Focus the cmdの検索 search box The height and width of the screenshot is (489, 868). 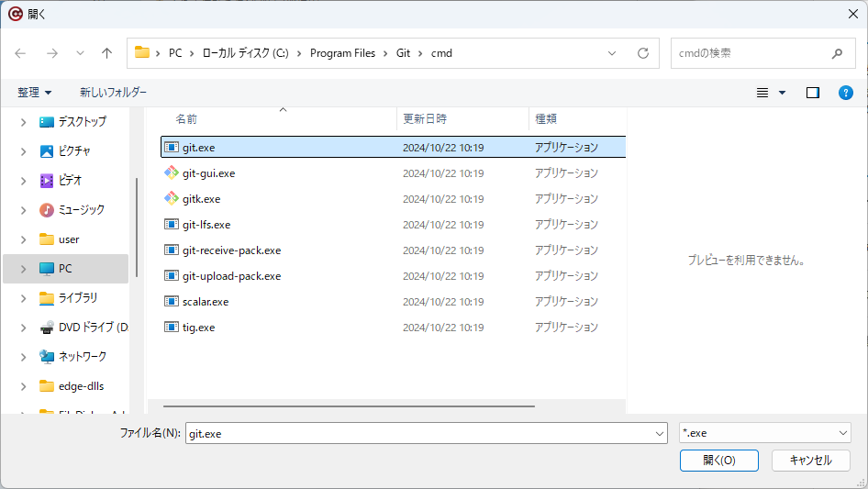click(x=762, y=53)
